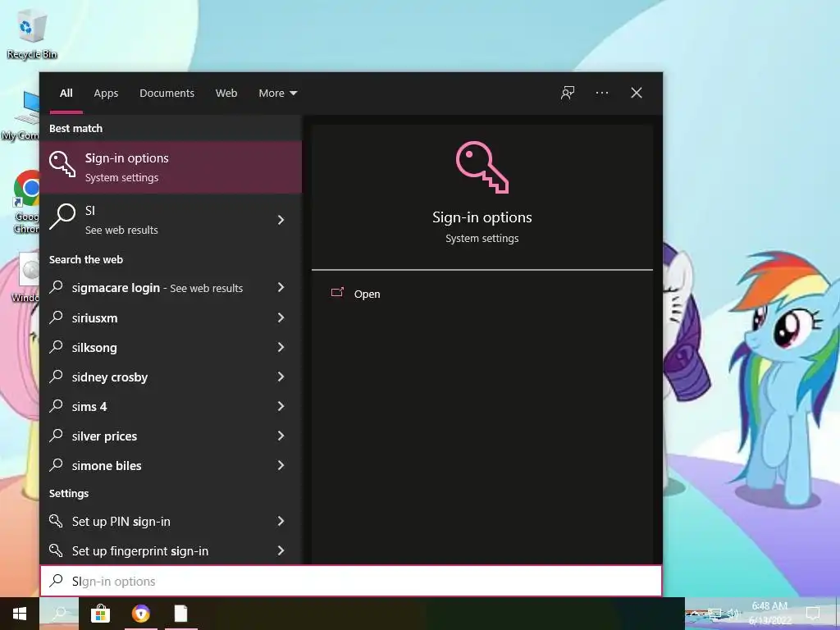Switch to the Web search tab
The image size is (840, 630).
tap(226, 94)
